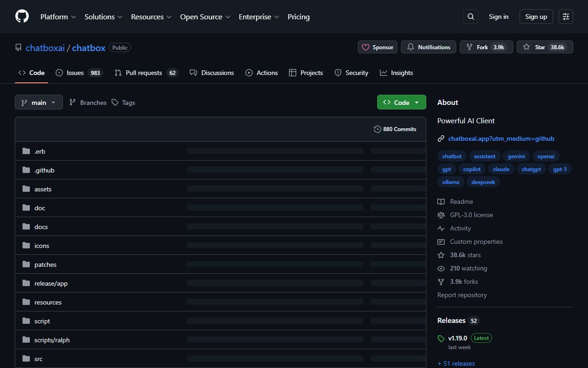Viewport: 588px width, 368px height.
Task: Open the search magnifier icon
Action: pos(470,17)
